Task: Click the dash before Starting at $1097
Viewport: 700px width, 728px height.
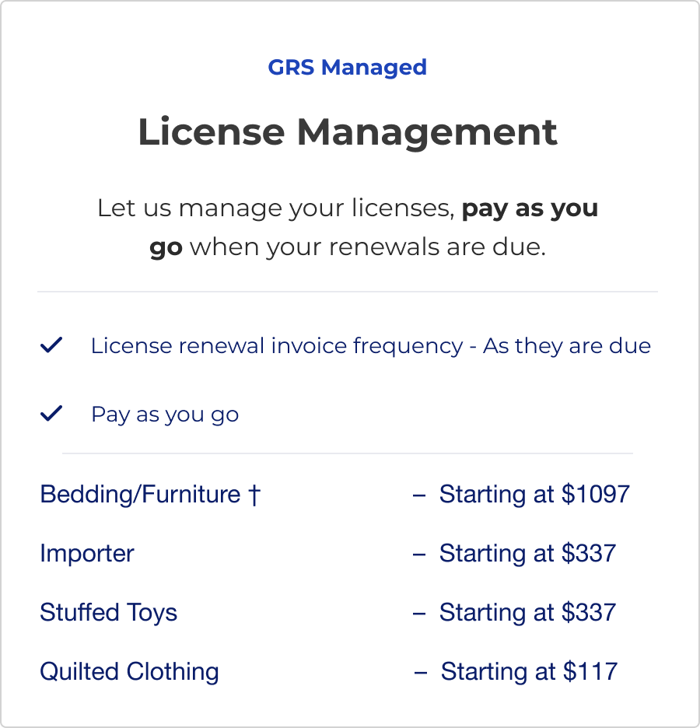Action: pos(419,495)
